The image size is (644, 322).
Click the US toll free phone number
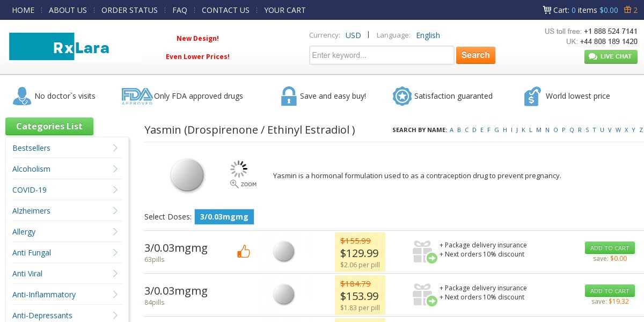tap(611, 31)
